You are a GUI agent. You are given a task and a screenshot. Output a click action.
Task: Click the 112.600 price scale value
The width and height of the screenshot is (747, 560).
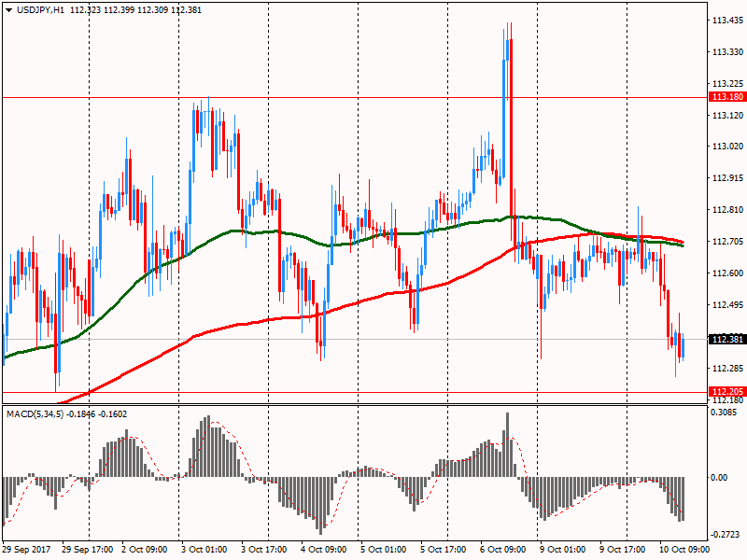(727, 273)
